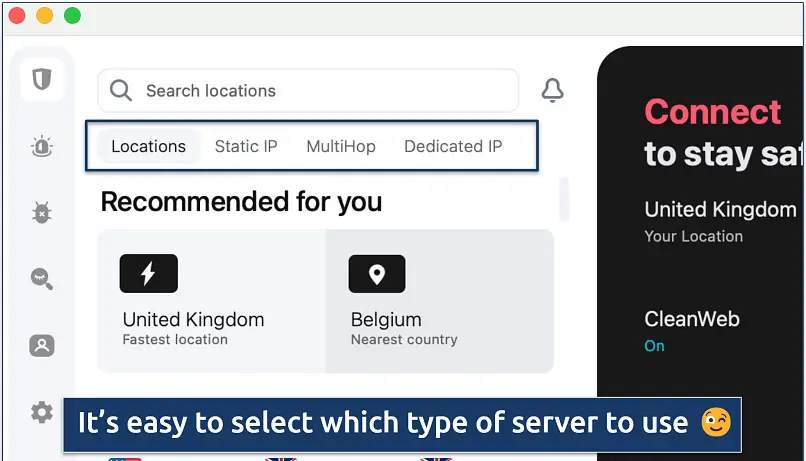Image resolution: width=806 pixels, height=461 pixels.
Task: Click the notifications bell icon
Action: tap(552, 91)
